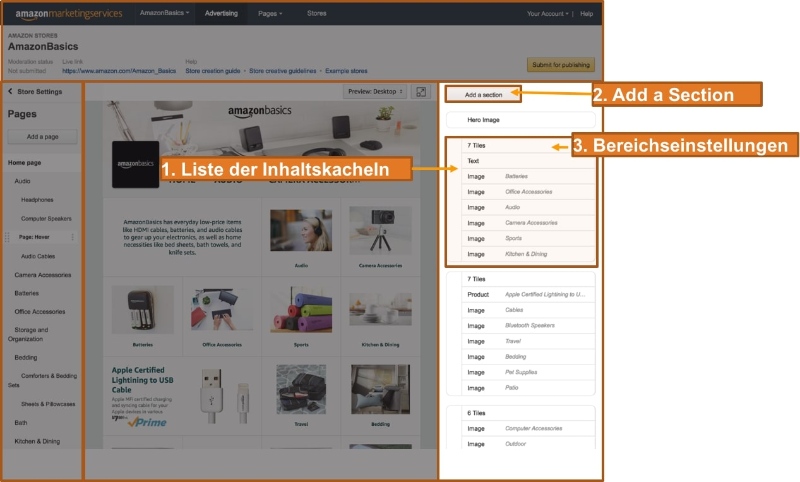Open Example stores link
This screenshot has width=800, height=482.
pyautogui.click(x=346, y=71)
